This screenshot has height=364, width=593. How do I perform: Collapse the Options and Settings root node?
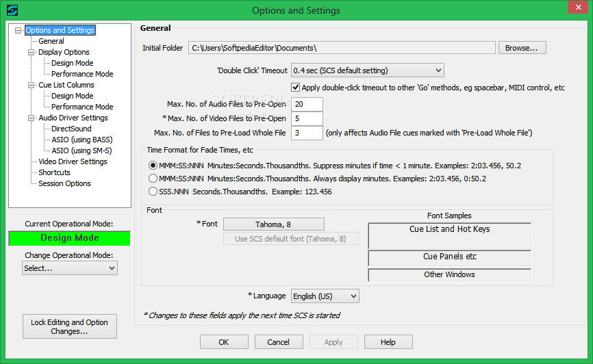pyautogui.click(x=18, y=30)
